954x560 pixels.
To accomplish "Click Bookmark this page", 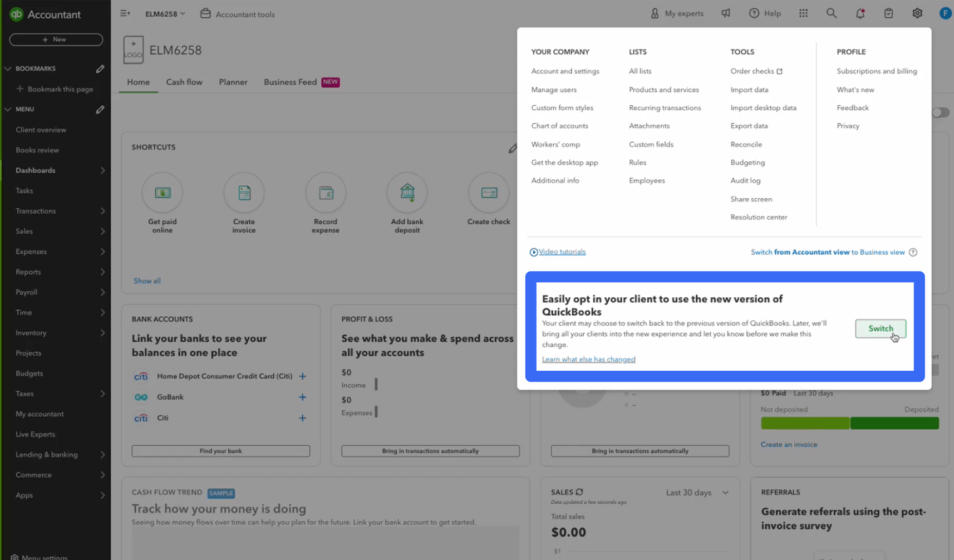I will click(55, 89).
